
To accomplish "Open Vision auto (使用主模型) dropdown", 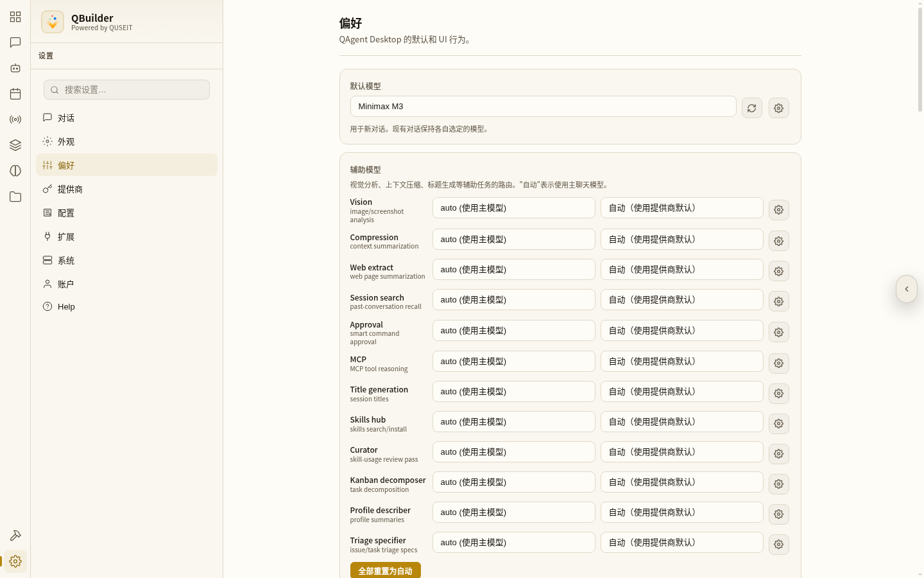I will [514, 208].
